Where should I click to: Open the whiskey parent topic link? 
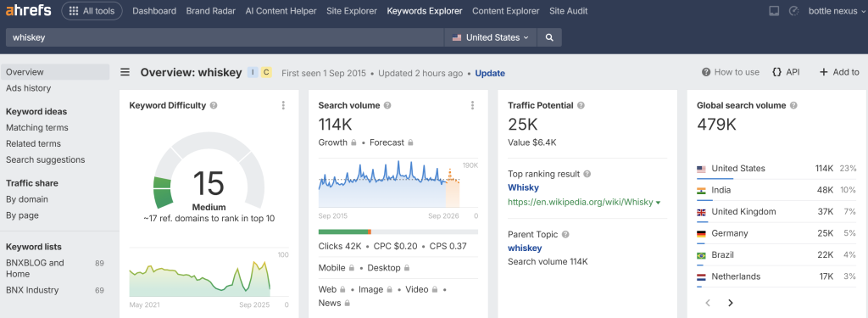click(x=525, y=248)
